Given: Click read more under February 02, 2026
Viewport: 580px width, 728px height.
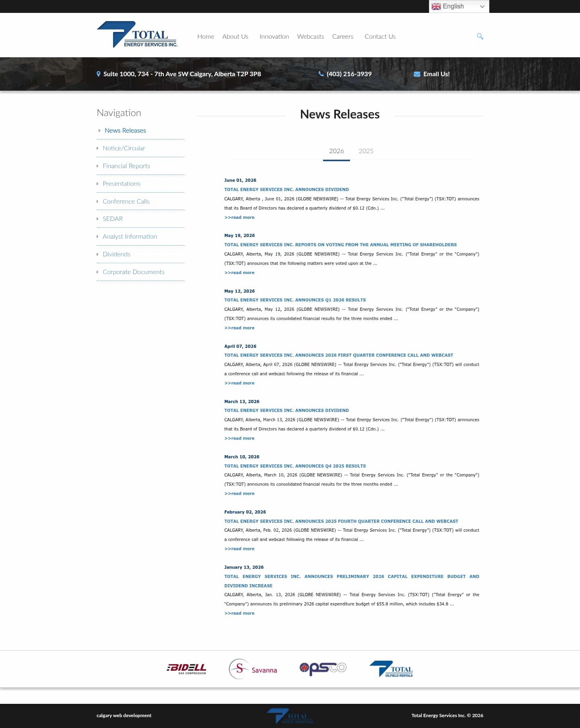Looking at the screenshot, I should point(239,549).
